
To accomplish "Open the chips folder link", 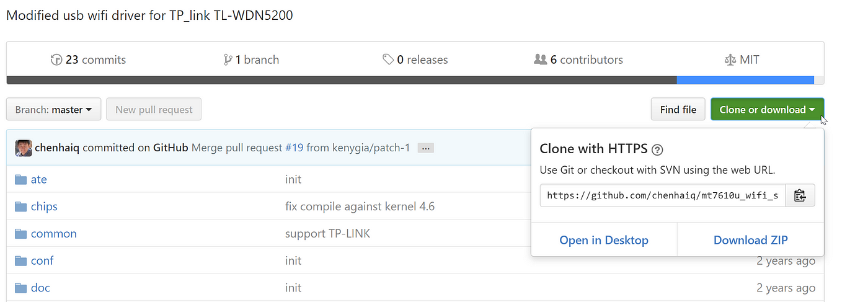I will [44, 207].
